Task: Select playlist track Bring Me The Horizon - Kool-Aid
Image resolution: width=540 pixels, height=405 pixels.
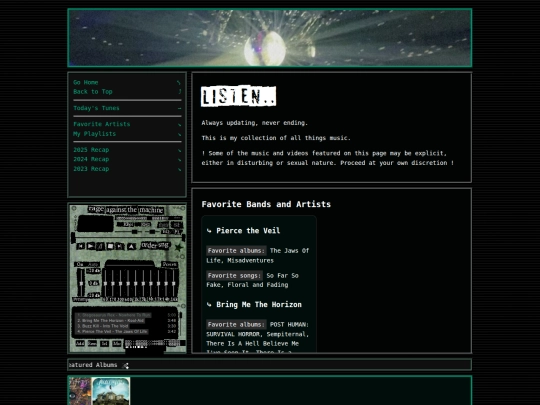Action: [x=110, y=320]
